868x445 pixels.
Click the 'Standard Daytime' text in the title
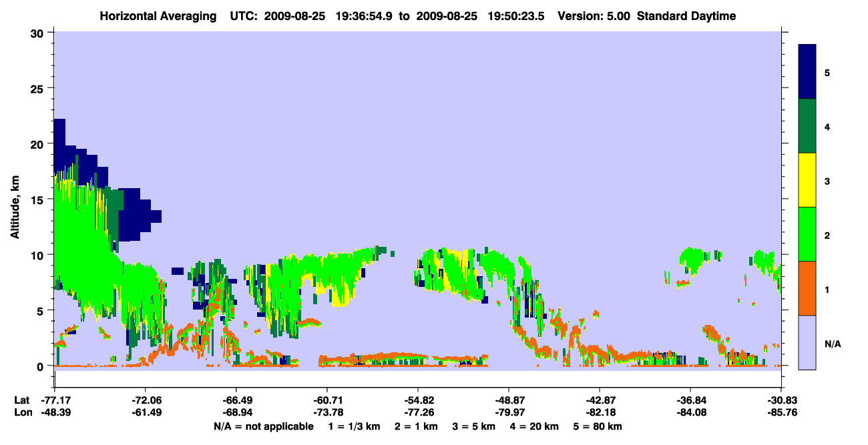point(686,16)
